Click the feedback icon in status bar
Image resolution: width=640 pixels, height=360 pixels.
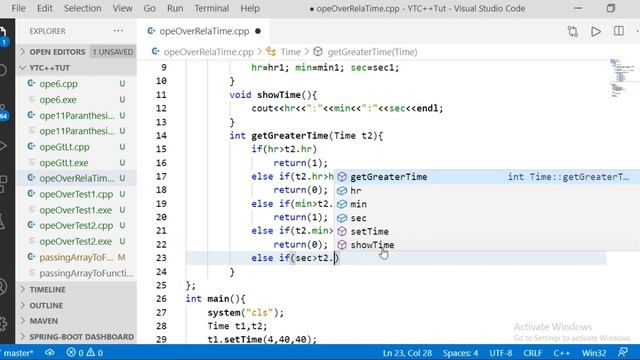coord(623,352)
